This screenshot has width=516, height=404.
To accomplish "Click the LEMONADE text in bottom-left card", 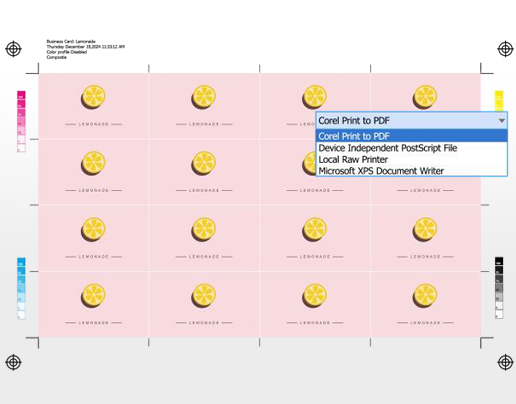I will tap(94, 323).
